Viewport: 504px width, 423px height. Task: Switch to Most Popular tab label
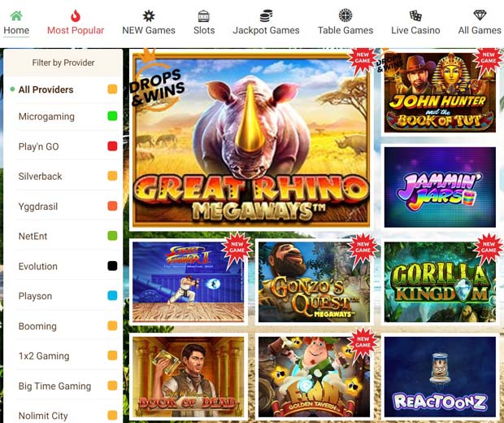tap(76, 30)
